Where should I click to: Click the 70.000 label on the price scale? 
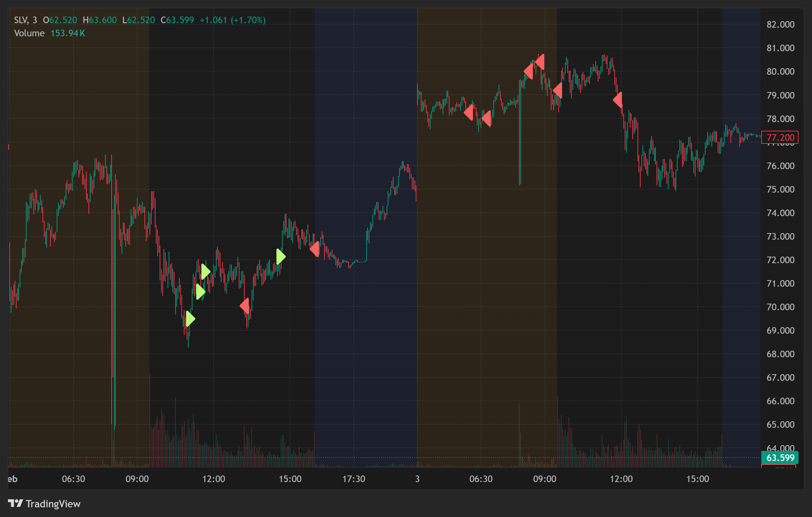[780, 307]
